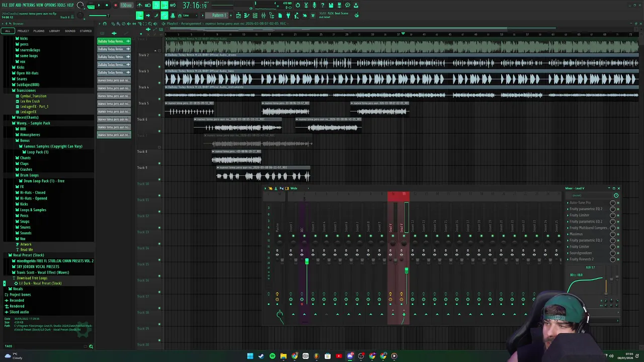
Task: Select Cymbal_Transition sample in browser
Action: pyautogui.click(x=33, y=96)
